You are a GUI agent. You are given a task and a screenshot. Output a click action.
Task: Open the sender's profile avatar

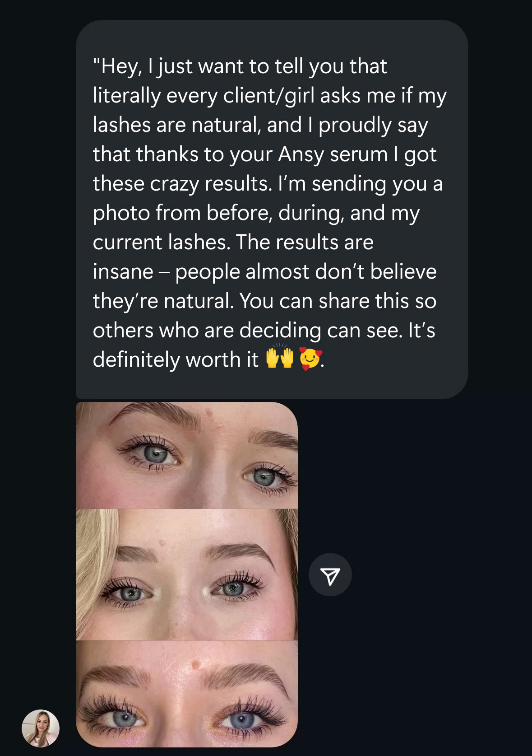click(41, 728)
